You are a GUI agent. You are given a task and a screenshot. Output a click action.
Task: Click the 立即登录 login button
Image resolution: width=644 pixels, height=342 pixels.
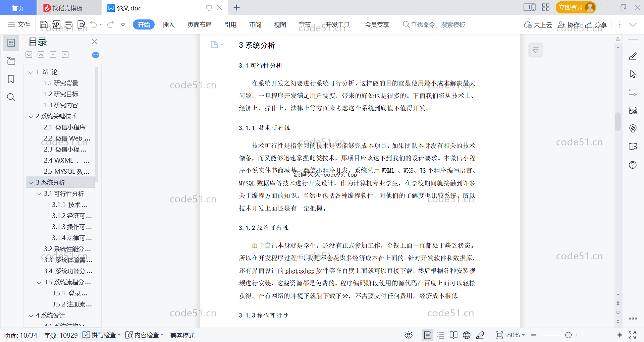(576, 7)
